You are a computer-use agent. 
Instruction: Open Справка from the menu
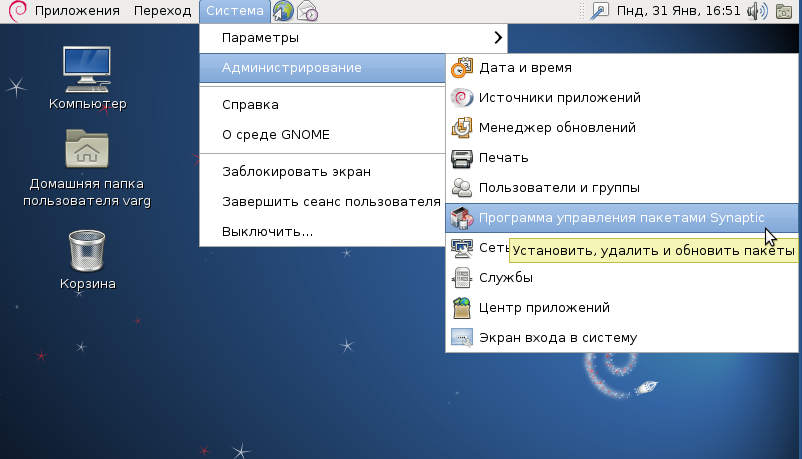point(322,104)
